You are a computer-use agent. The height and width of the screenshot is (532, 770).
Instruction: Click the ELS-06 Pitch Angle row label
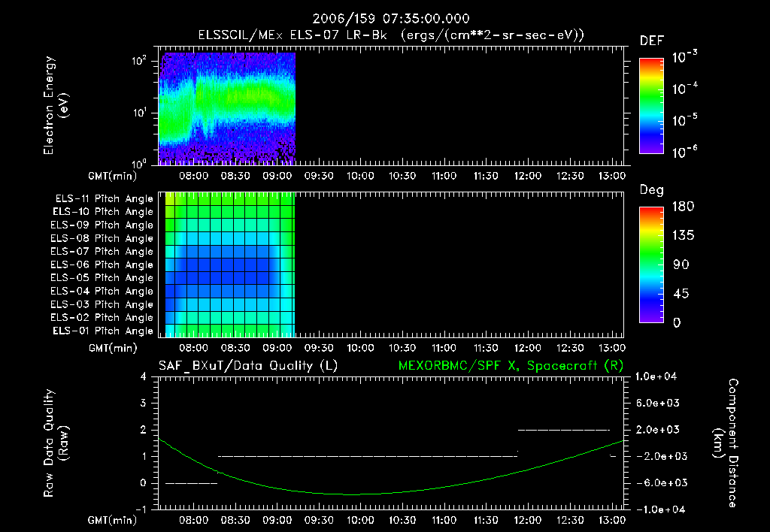pos(102,264)
